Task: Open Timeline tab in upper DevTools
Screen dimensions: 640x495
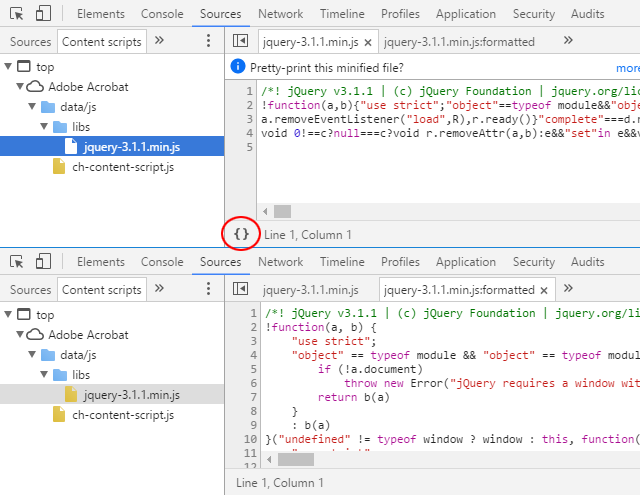Action: tap(342, 14)
